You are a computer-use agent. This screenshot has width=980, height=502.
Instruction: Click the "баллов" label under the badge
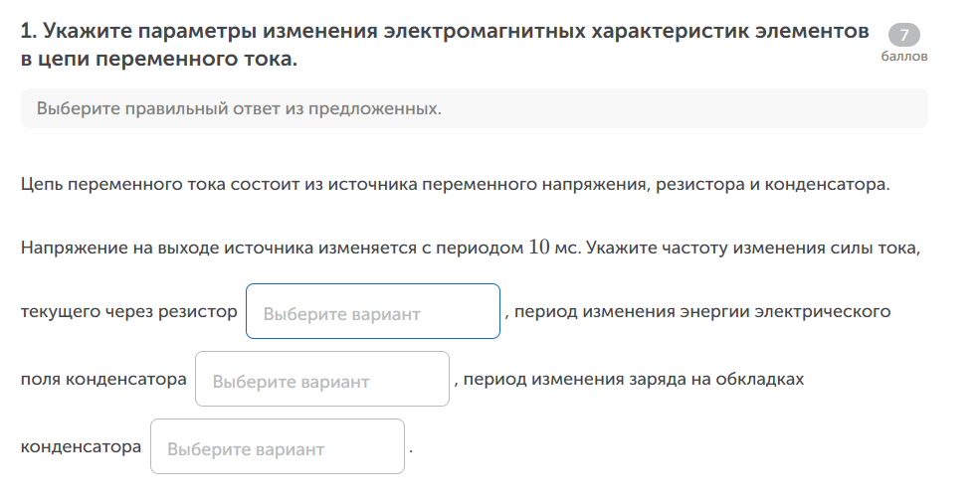pyautogui.click(x=903, y=57)
